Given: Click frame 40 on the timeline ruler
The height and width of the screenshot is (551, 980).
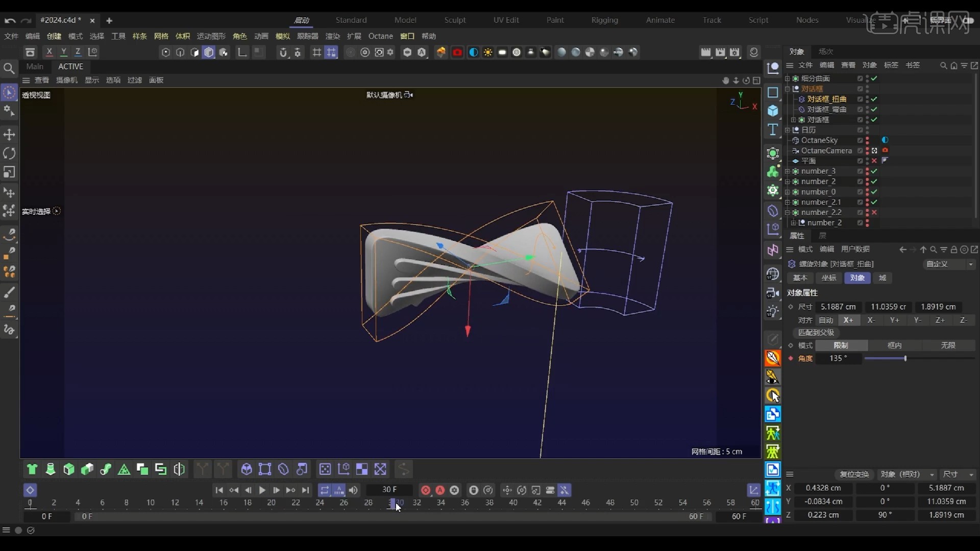Looking at the screenshot, I should (x=513, y=503).
